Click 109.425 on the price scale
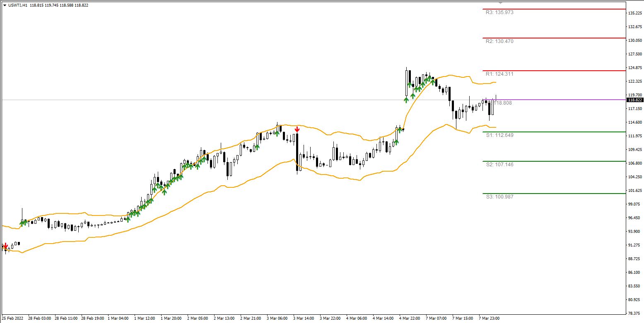 635,150
